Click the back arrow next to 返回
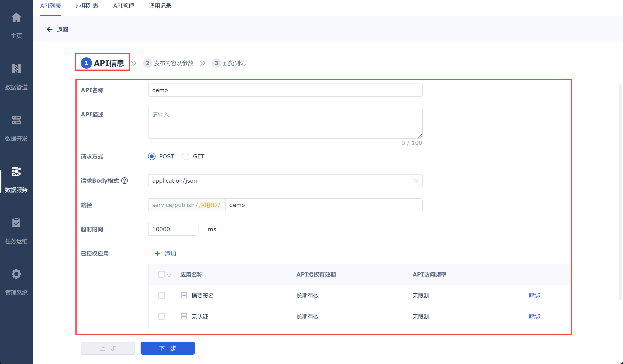Viewport: 623px width, 364px height. [50, 30]
